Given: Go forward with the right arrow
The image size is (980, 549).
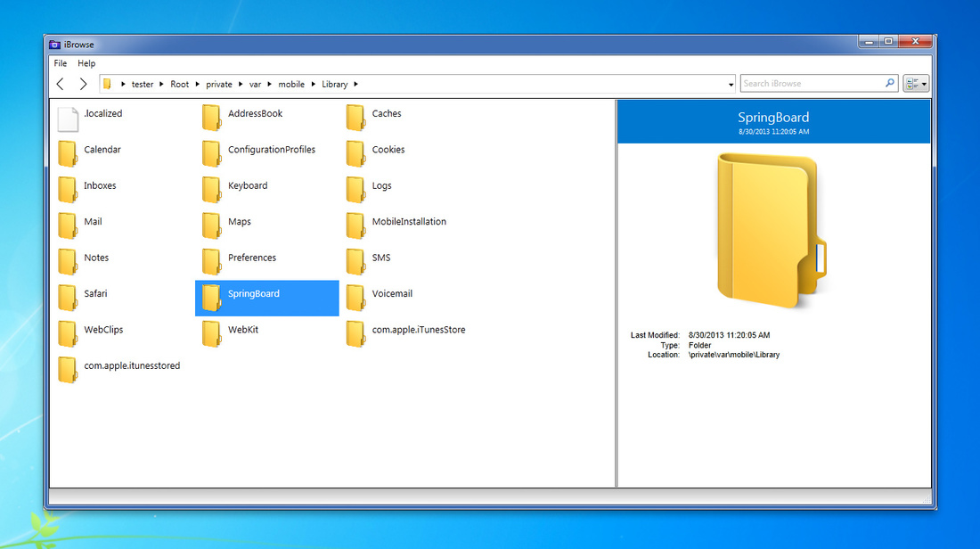Looking at the screenshot, I should click(83, 84).
